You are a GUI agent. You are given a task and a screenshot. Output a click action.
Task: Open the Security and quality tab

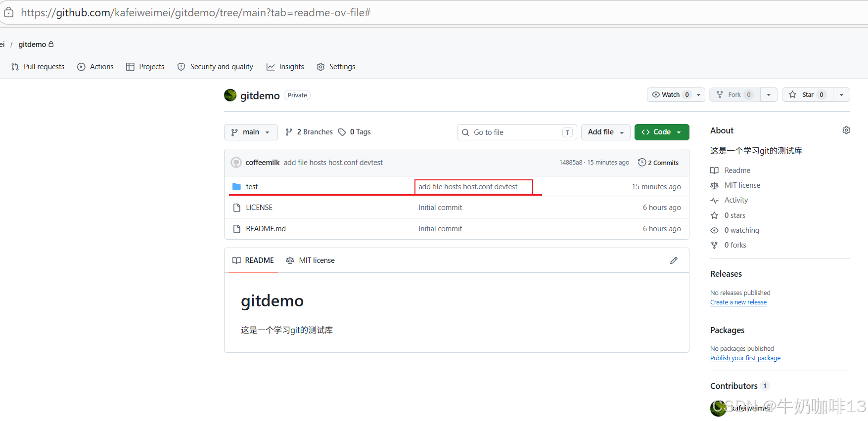215,67
